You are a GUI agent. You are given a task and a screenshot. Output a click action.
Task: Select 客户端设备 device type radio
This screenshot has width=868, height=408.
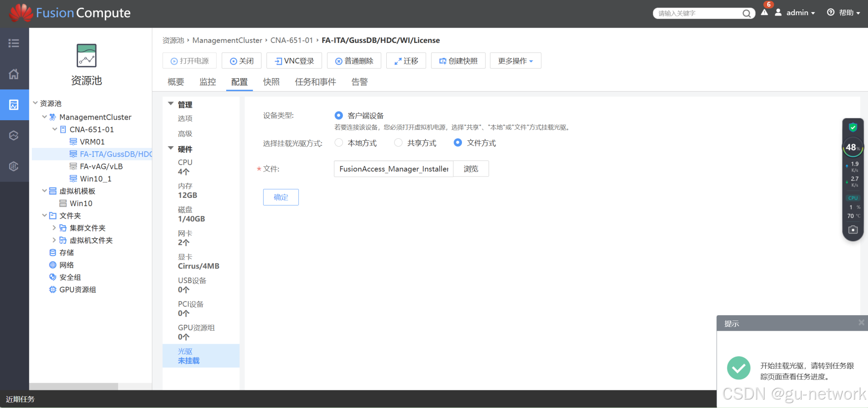pyautogui.click(x=339, y=115)
